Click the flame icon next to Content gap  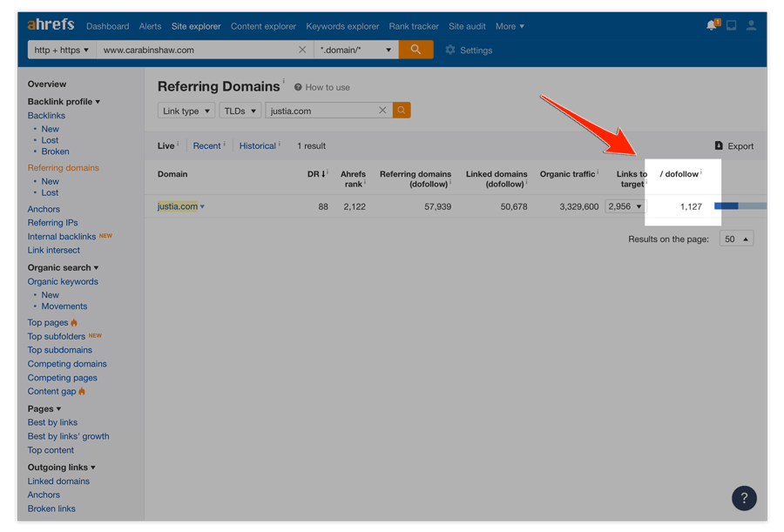point(82,392)
